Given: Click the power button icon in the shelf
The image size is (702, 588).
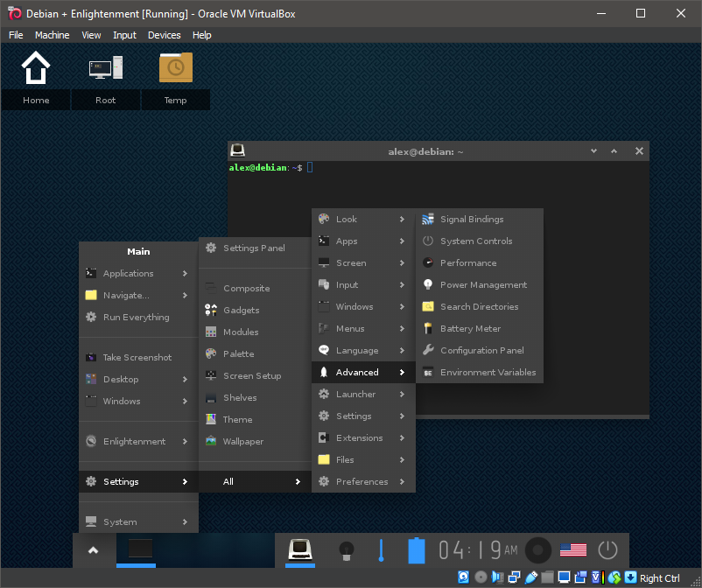Looking at the screenshot, I should tap(607, 550).
